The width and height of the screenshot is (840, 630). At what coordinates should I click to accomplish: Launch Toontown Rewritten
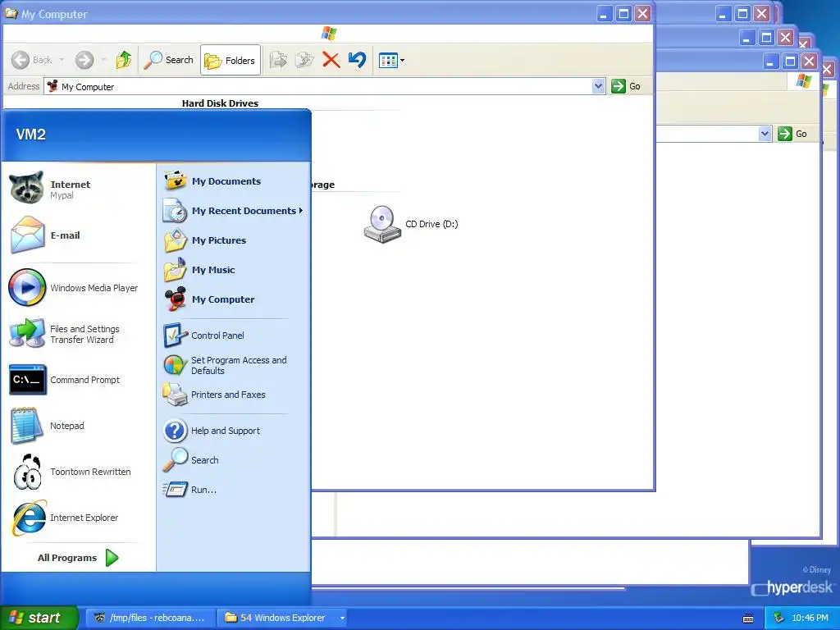[x=73, y=472]
